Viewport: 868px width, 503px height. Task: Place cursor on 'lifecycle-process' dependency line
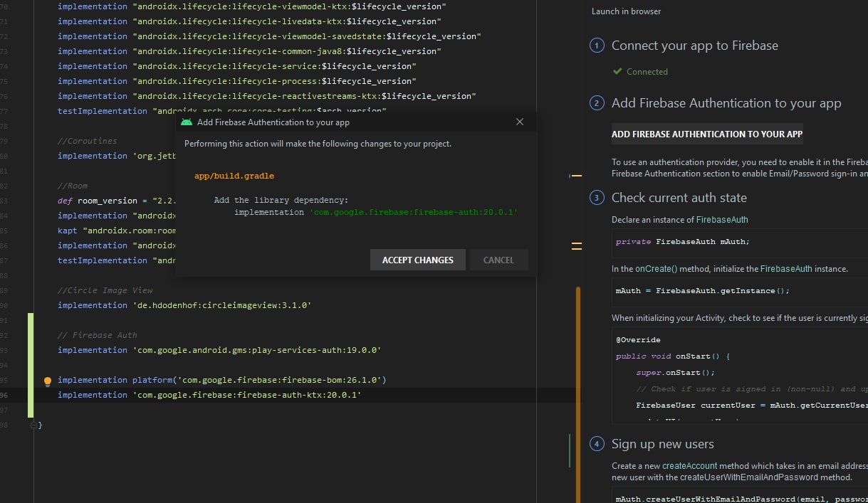237,81
